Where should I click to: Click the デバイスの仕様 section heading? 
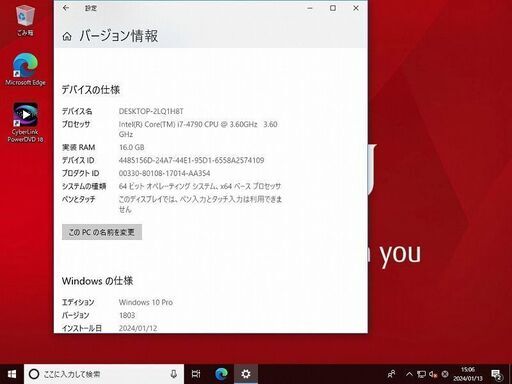click(91, 90)
